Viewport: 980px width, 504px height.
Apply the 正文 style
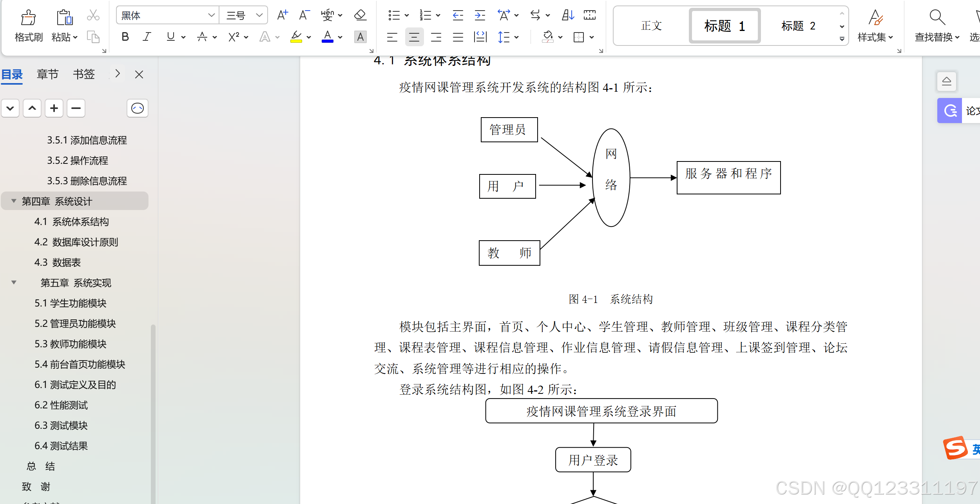tap(651, 25)
